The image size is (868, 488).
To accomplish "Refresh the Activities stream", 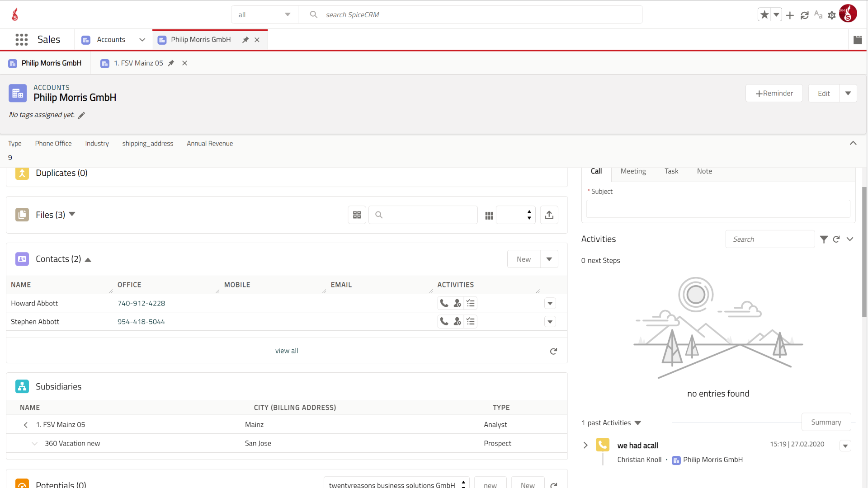I will click(836, 239).
